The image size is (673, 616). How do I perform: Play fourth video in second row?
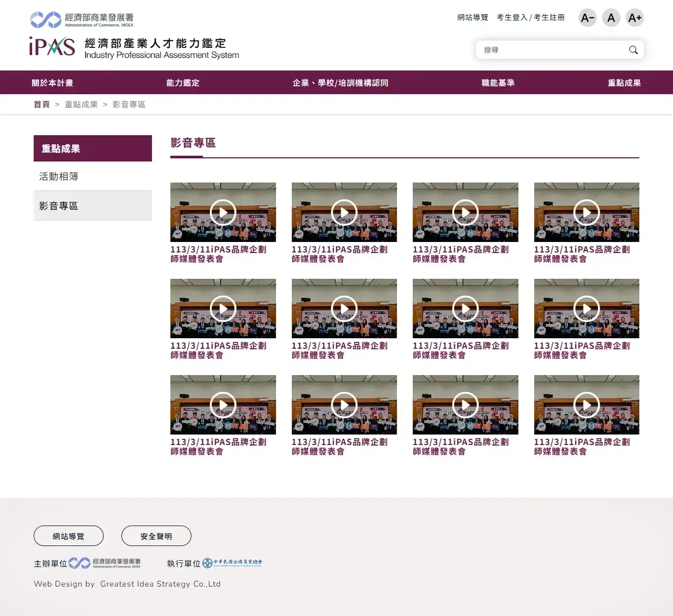point(587,309)
